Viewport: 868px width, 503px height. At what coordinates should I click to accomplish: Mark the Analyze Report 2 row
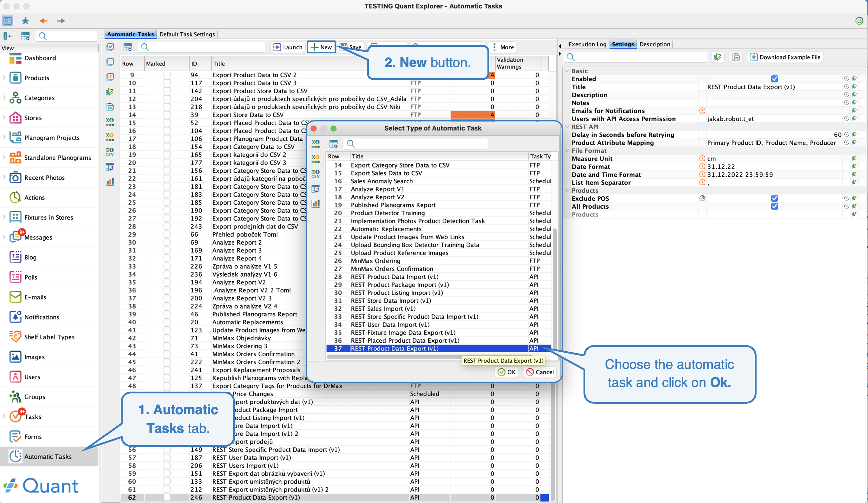point(167,242)
